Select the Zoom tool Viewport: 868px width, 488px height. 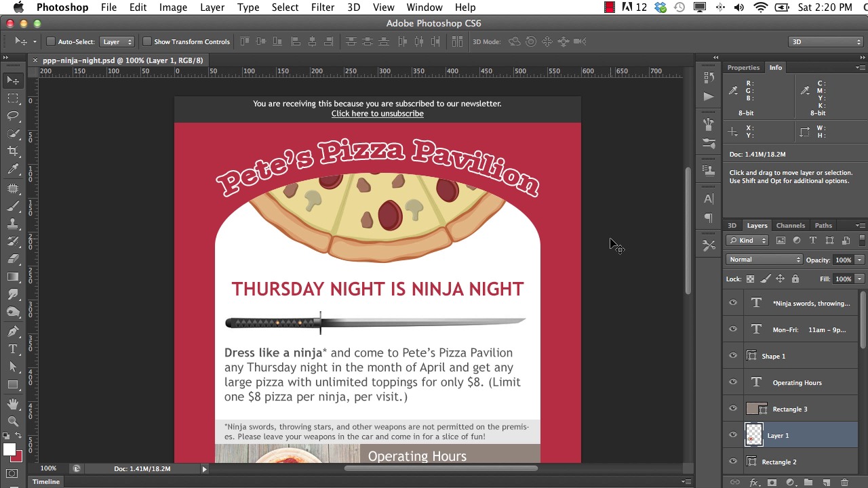coord(13,422)
